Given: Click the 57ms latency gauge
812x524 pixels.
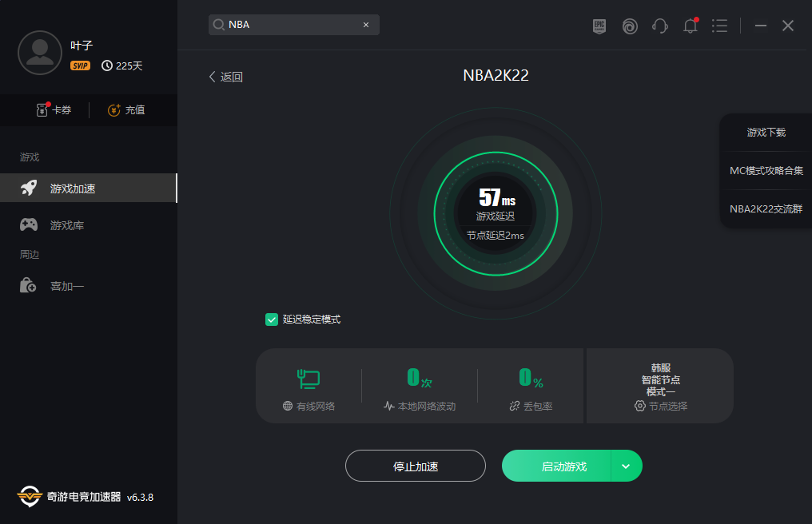Looking at the screenshot, I should click(496, 213).
